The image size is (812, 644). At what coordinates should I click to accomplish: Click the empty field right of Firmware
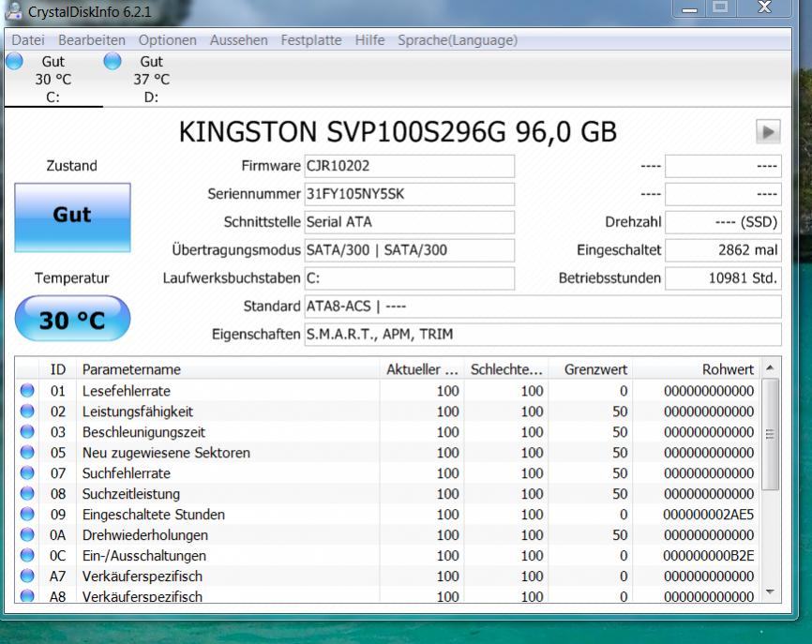click(723, 166)
